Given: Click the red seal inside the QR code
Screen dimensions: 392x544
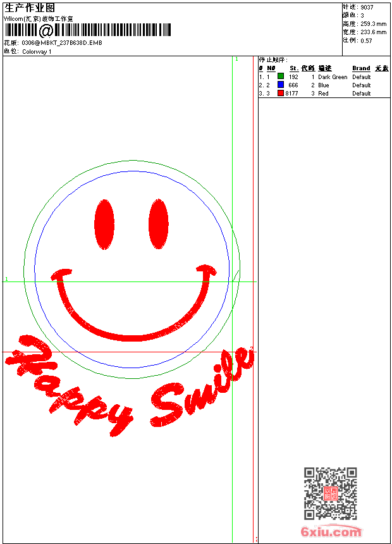Looking at the screenshot, I should point(330,493).
